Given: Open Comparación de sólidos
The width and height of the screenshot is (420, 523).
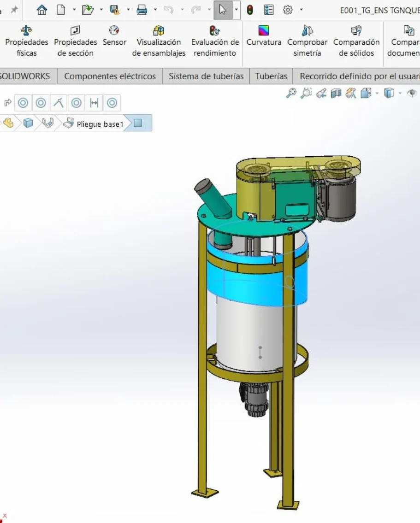Looking at the screenshot, I should [356, 41].
